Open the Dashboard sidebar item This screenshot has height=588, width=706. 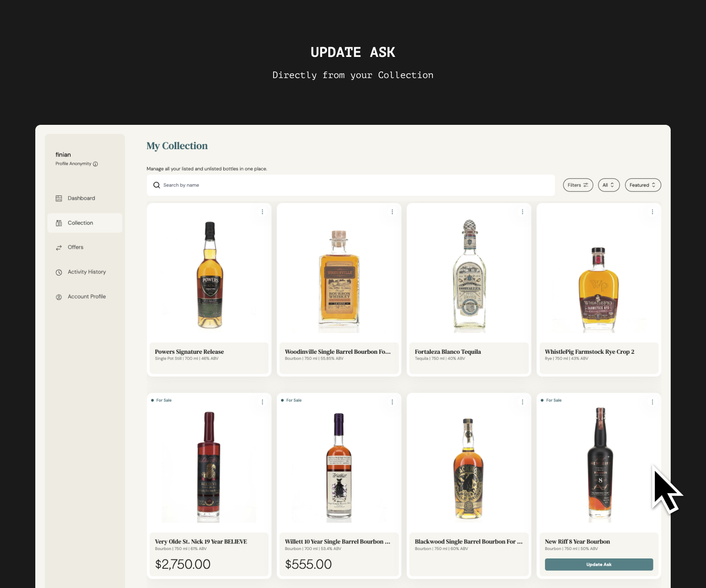85,198
